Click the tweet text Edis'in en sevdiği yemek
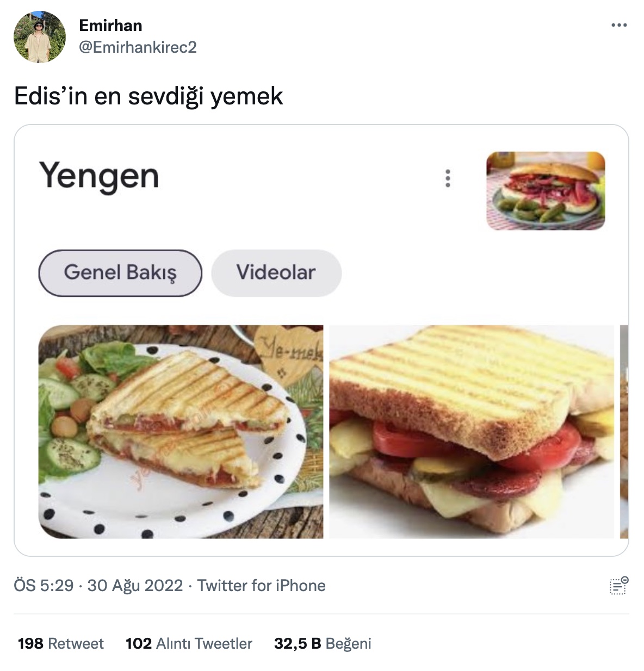 (x=148, y=97)
